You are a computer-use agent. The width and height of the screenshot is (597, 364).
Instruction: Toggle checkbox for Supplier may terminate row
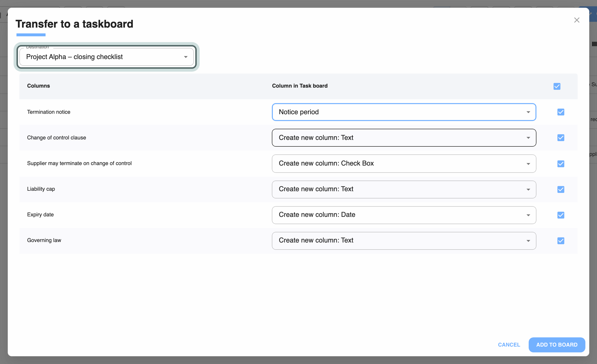click(561, 164)
